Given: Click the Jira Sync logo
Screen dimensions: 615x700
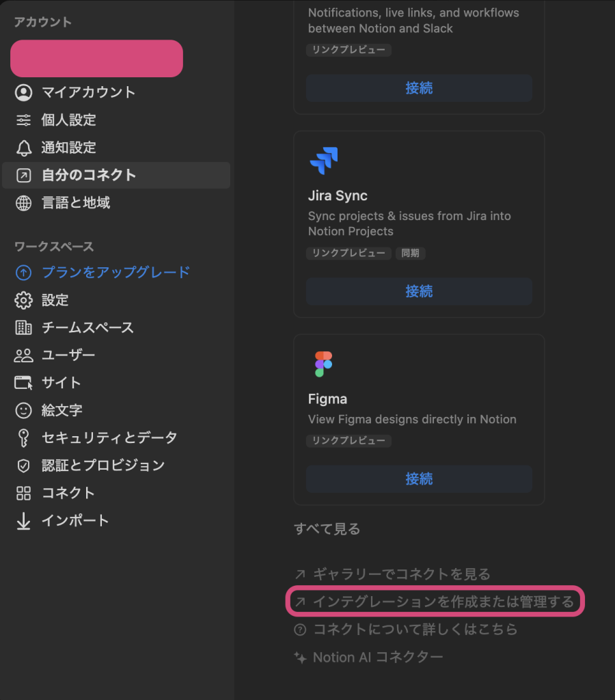Looking at the screenshot, I should click(323, 161).
